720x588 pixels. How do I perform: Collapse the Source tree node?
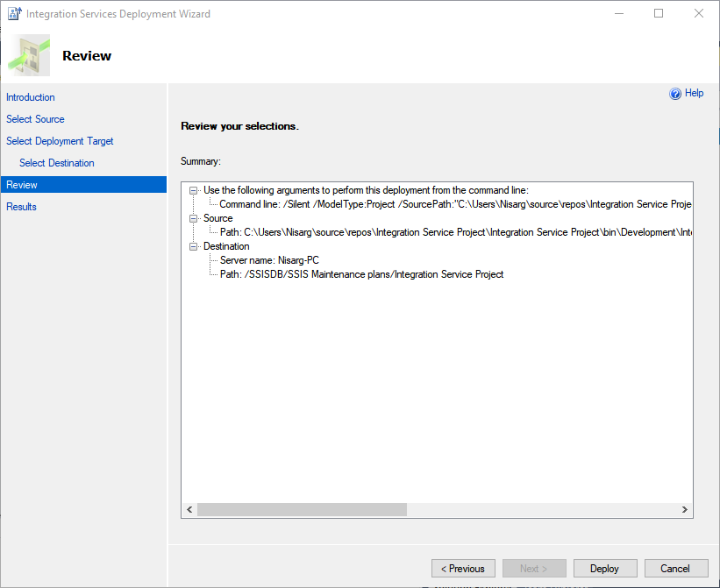pyautogui.click(x=194, y=218)
